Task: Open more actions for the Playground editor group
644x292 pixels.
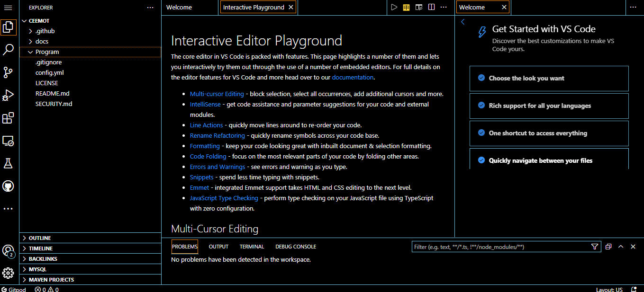Action: [x=444, y=7]
